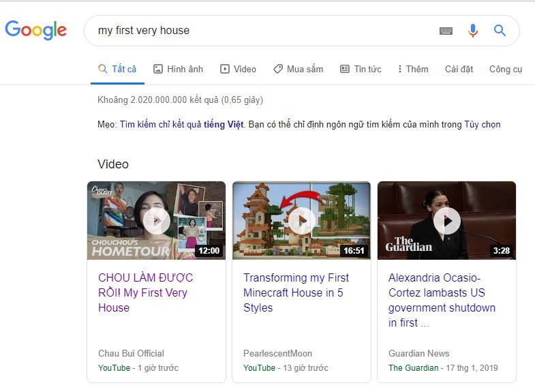Viewport: 535px width, 392px height.
Task: Open the Cài đặt settings menu
Action: [x=459, y=70]
